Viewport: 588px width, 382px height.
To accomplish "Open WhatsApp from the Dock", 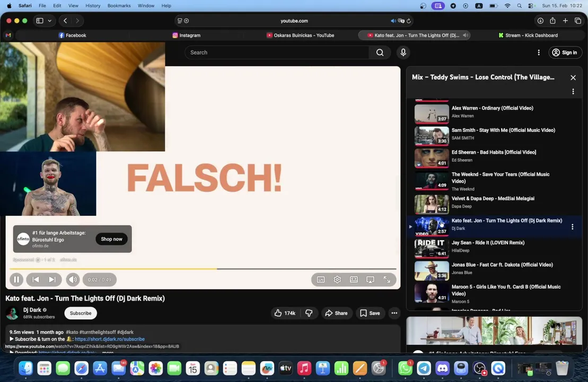I will pos(405,369).
